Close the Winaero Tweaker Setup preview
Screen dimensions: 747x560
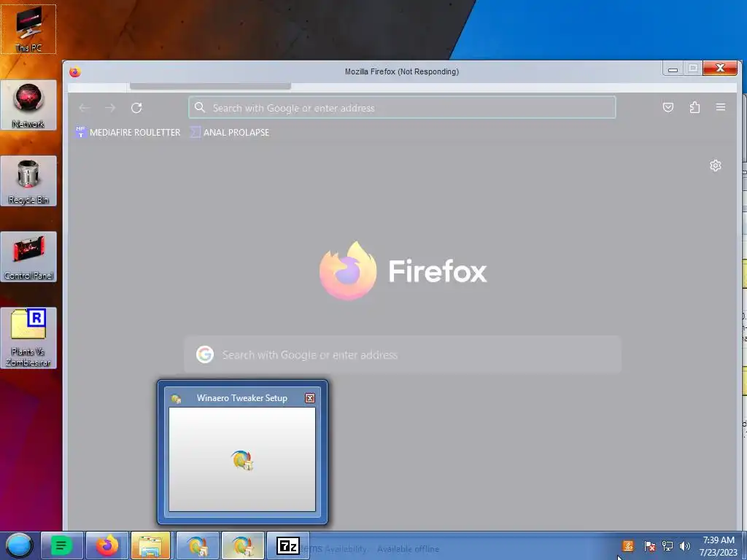pyautogui.click(x=309, y=398)
